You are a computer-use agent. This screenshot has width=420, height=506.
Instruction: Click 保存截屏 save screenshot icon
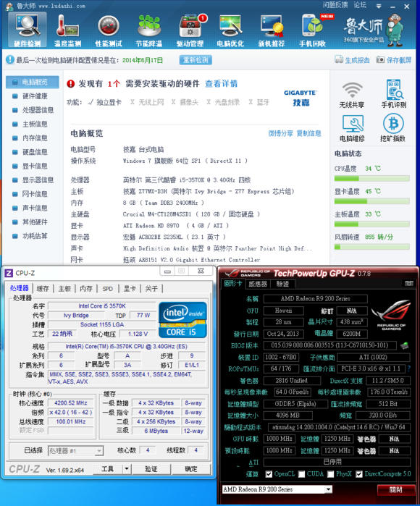[x=381, y=59]
